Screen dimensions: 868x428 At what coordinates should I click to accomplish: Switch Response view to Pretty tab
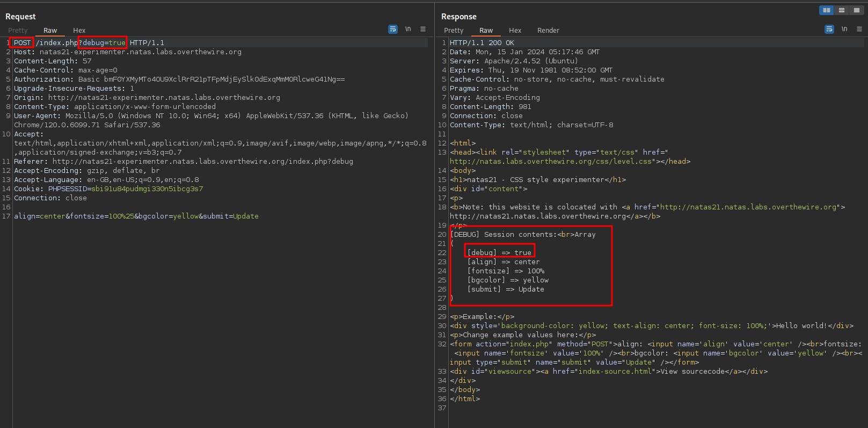click(x=454, y=31)
